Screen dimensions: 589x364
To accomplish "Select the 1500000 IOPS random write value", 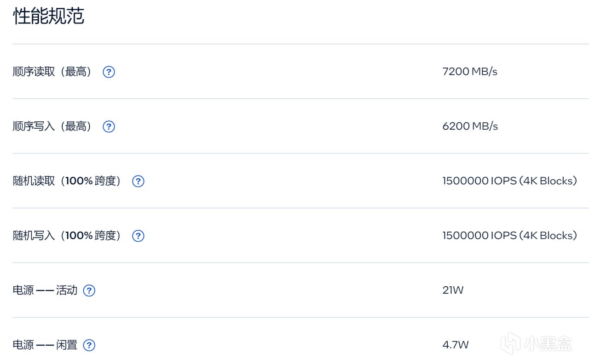I will click(x=510, y=236).
